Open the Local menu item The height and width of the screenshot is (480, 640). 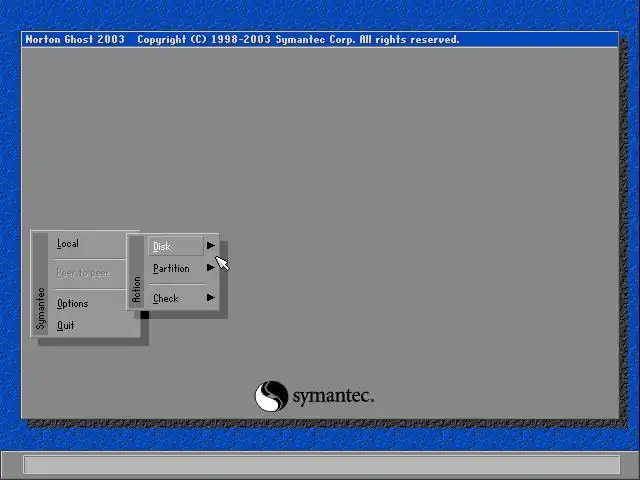click(x=68, y=244)
